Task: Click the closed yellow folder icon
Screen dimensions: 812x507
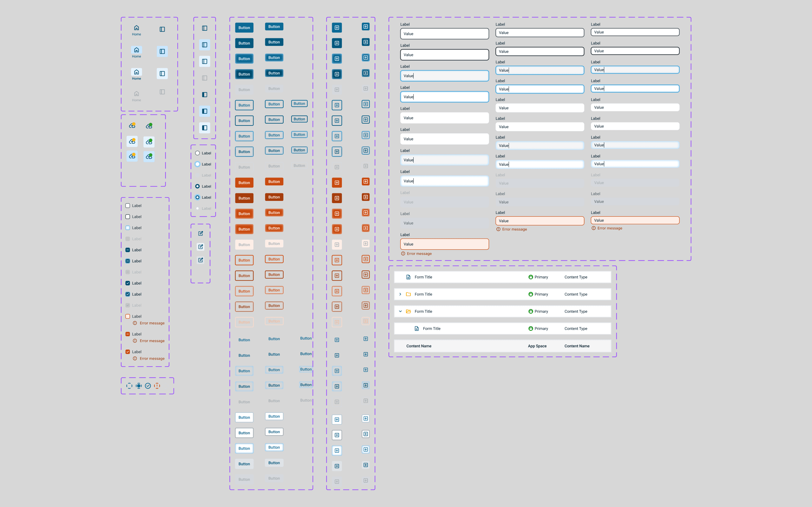Action: (408, 294)
